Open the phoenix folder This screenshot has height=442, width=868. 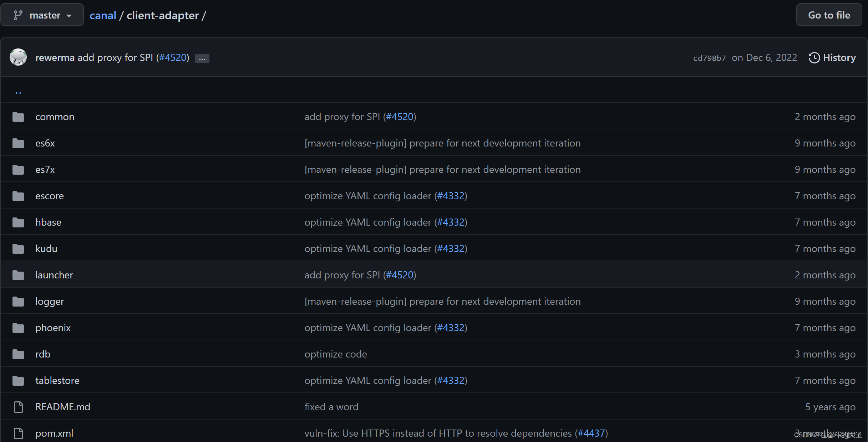pyautogui.click(x=53, y=328)
